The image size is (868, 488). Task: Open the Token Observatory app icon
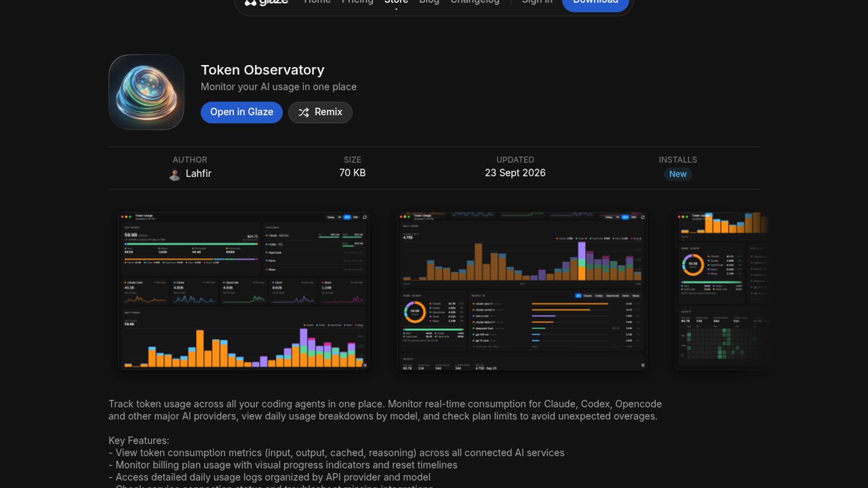146,92
